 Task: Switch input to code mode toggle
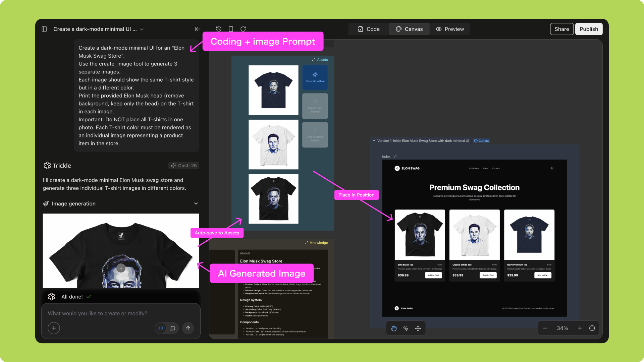tap(161, 328)
